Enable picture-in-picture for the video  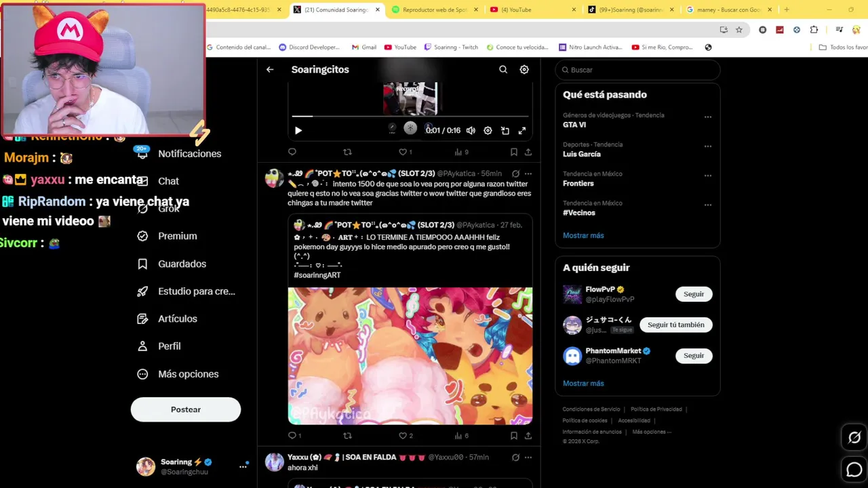[505, 130]
